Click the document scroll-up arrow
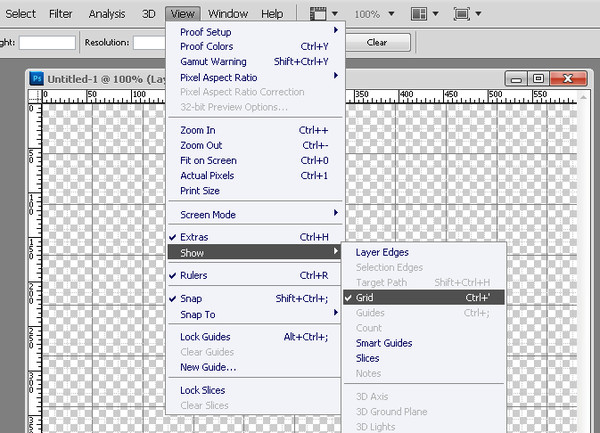The image size is (600, 433). point(583,98)
